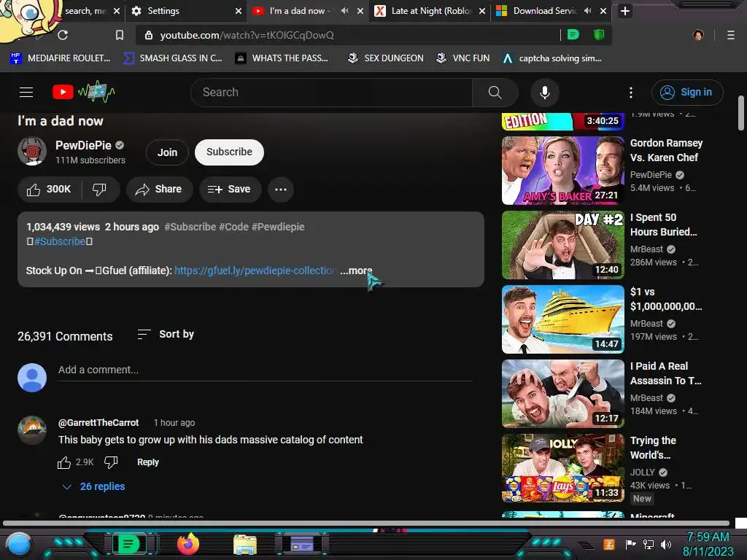
Task: Open captcha solving sim... bookmark
Action: [552, 58]
